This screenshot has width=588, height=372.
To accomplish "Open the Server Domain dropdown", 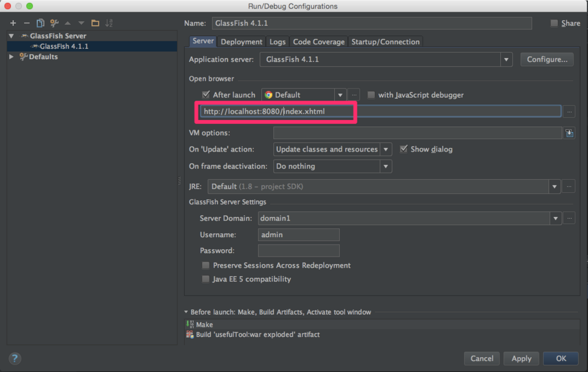I will 555,218.
